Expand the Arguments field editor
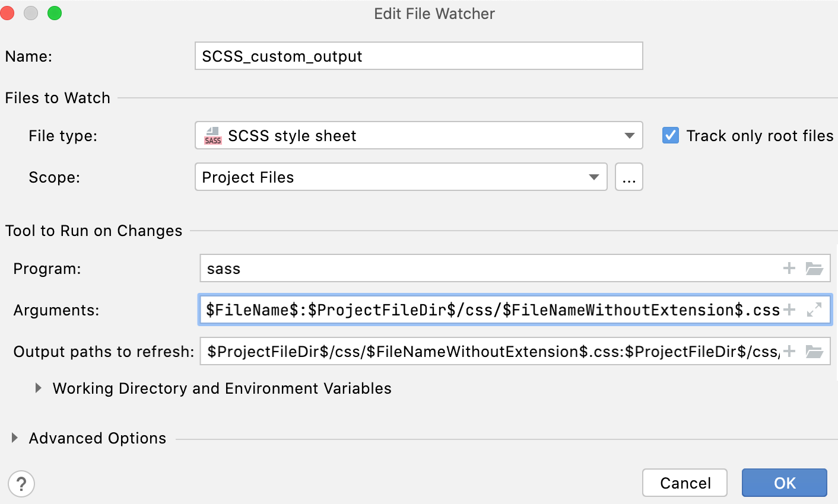Viewport: 838px width, 504px height. (x=815, y=310)
